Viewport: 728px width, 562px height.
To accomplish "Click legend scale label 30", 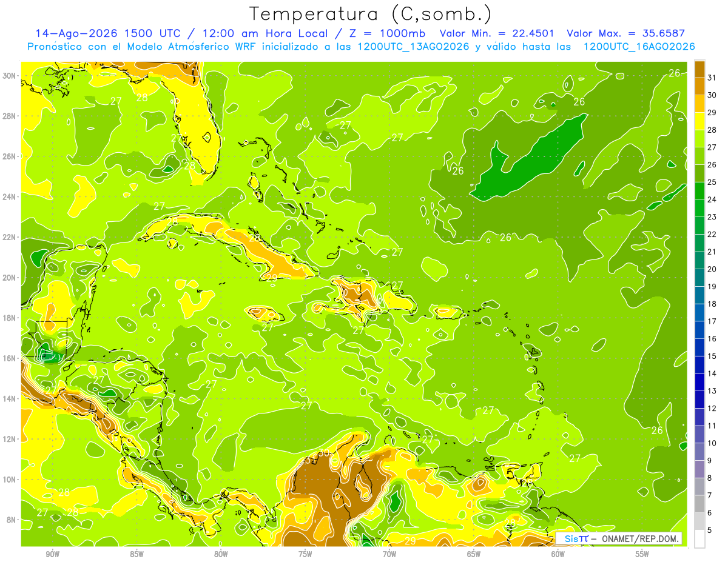I will pos(712,95).
